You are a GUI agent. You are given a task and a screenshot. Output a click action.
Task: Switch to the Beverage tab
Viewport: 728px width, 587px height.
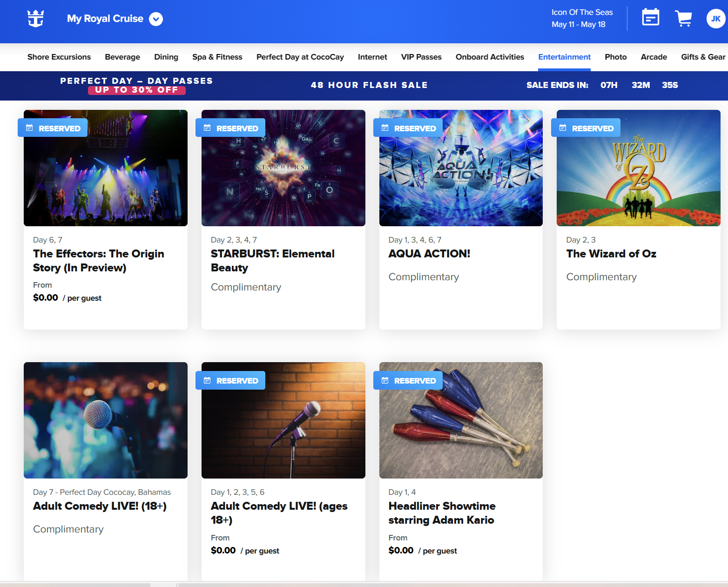[122, 57]
